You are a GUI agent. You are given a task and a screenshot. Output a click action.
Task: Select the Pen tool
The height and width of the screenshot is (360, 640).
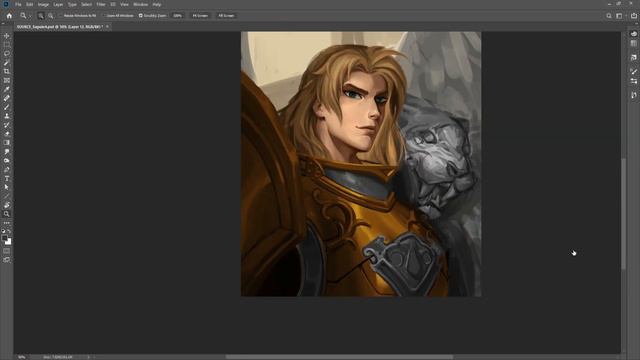(7, 170)
